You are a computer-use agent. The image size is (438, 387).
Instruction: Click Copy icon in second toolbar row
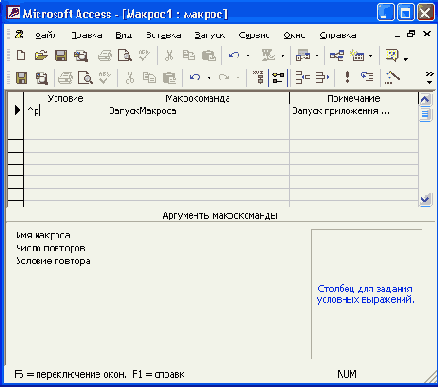point(149,78)
